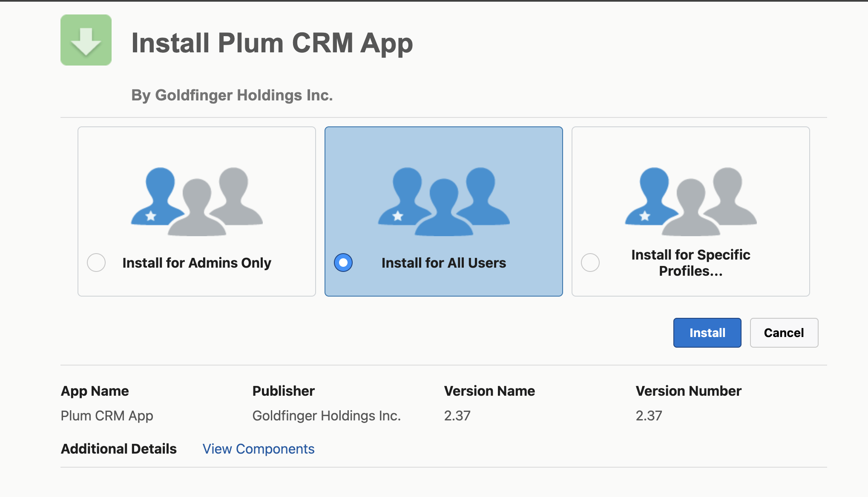The width and height of the screenshot is (868, 497).
Task: Click the 2.37 value under Version Name
Action: coord(457,416)
